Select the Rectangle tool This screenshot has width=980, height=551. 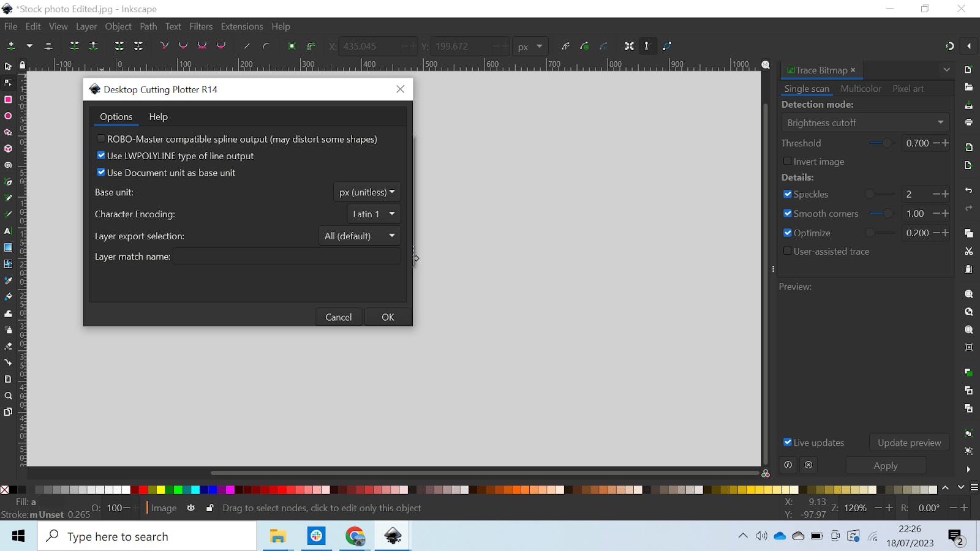[8, 99]
